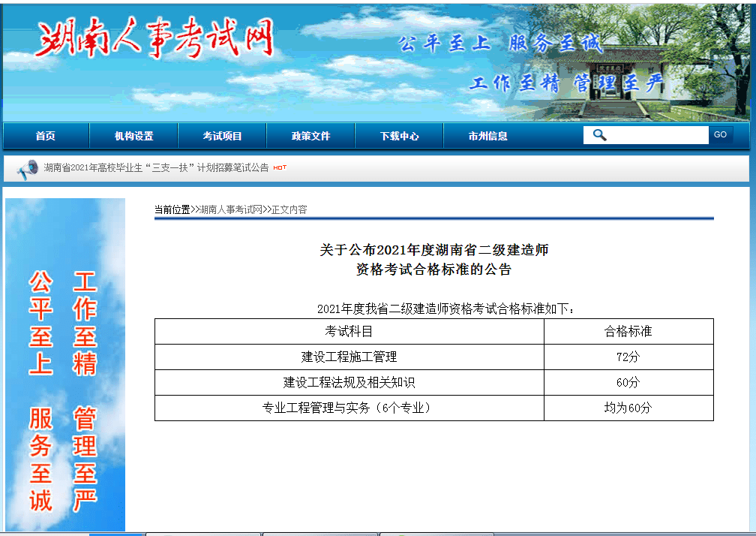This screenshot has width=756, height=536.
Task: Open the 首页 navigation menu
Action: (x=45, y=135)
